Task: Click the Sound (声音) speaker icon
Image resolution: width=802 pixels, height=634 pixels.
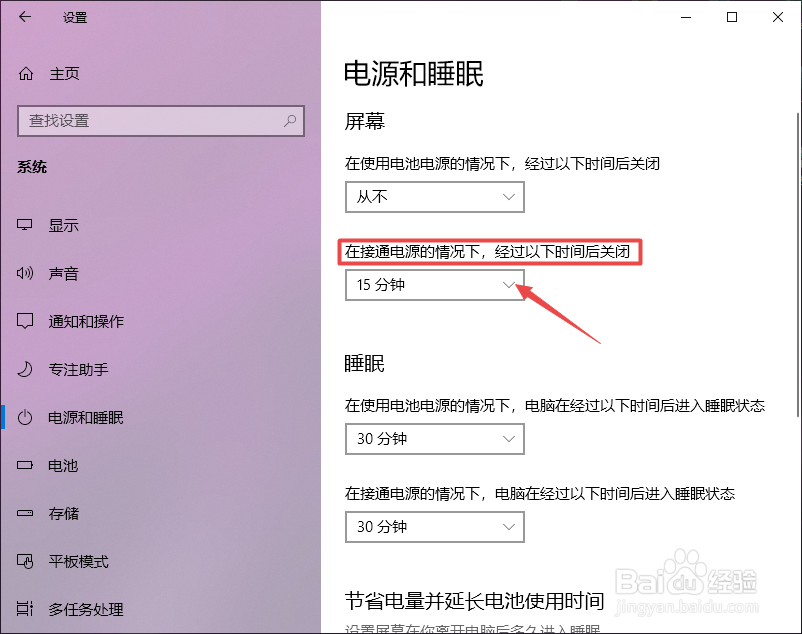Action: coord(26,273)
